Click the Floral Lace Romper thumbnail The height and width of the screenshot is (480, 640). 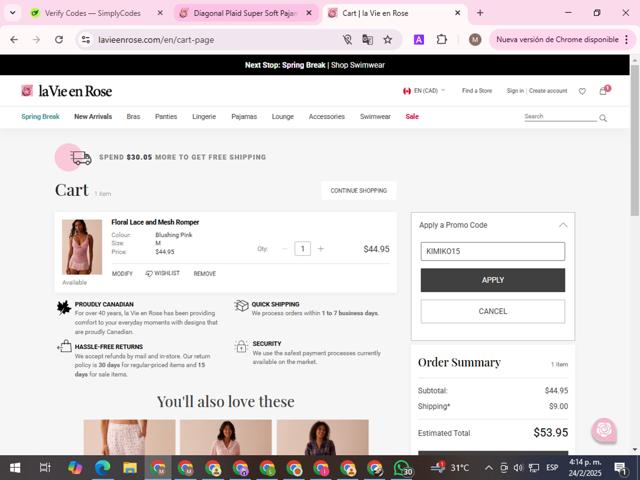(82, 247)
